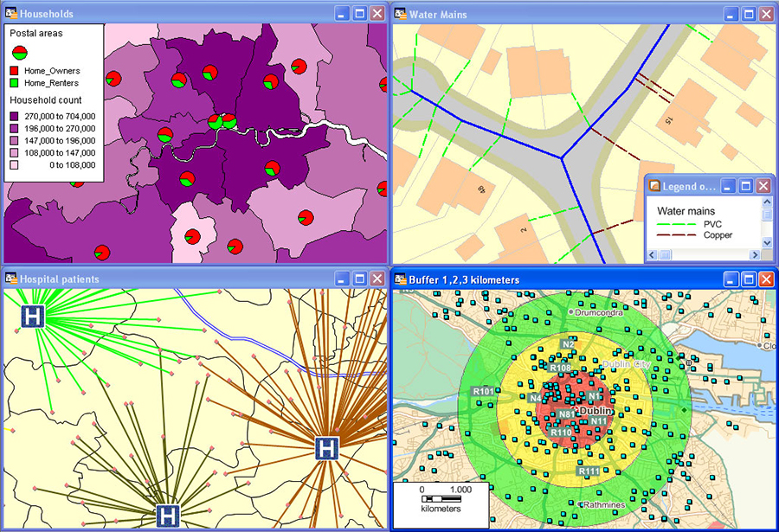Click the R111 road shield
The image size is (779, 532).
[589, 471]
